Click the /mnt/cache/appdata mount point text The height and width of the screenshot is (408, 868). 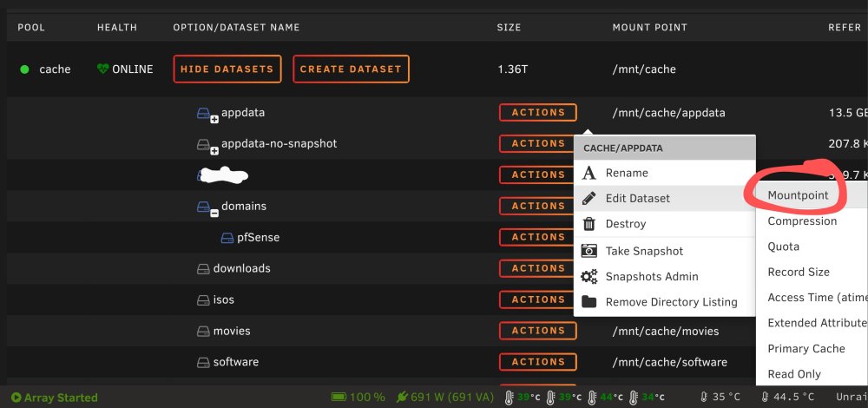668,113
